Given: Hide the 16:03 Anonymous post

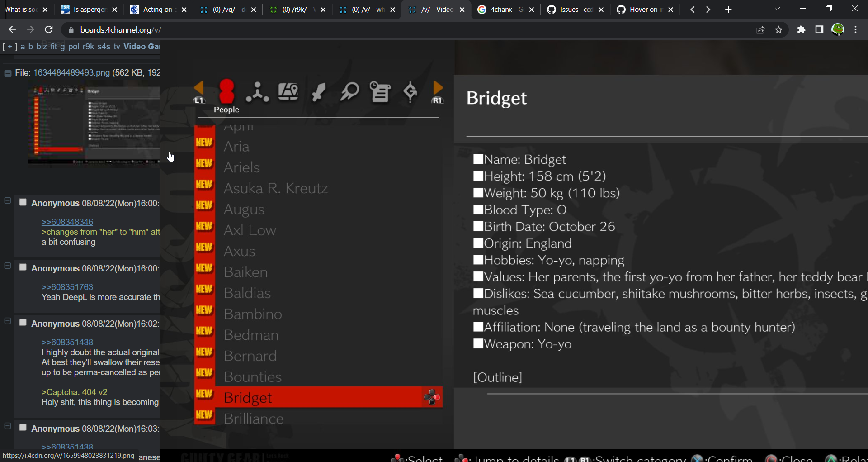Looking at the screenshot, I should click(8, 426).
